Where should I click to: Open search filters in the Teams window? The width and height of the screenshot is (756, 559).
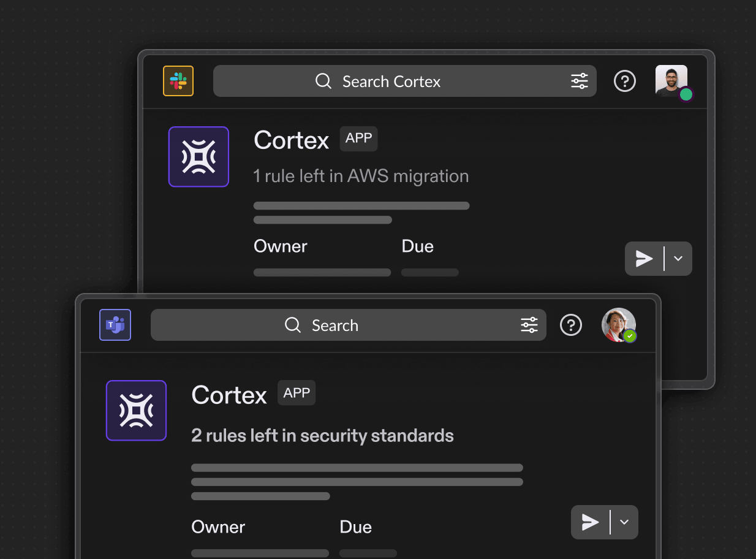click(x=529, y=325)
